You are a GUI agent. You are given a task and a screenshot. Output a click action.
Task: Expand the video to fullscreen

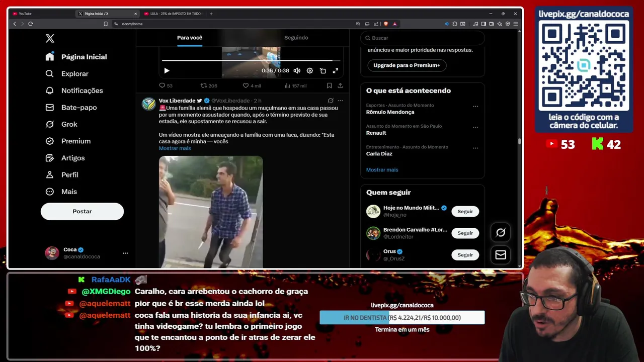(x=336, y=71)
